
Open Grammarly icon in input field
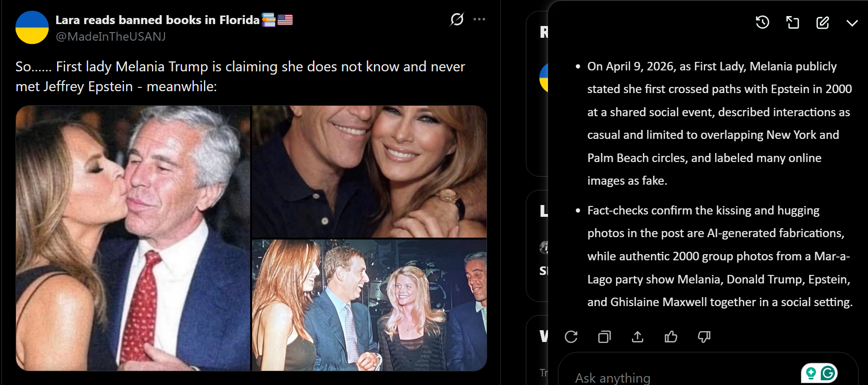tap(828, 373)
